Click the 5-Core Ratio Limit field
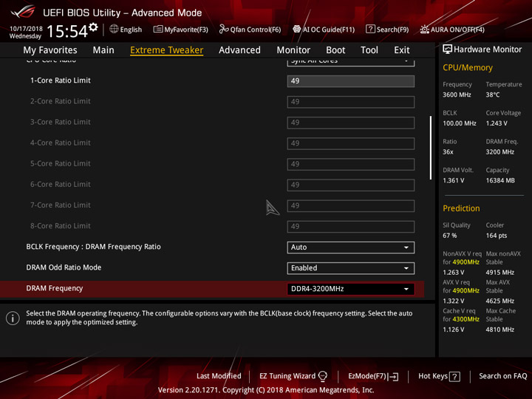Screen dimensions: 532x399 [350, 164]
